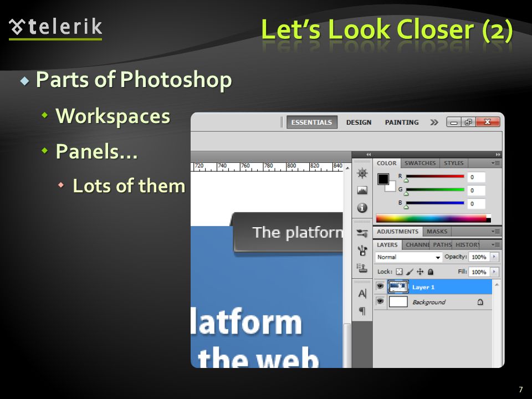
Task: Click the layers list scroll up arrow
Action: click(x=497, y=284)
